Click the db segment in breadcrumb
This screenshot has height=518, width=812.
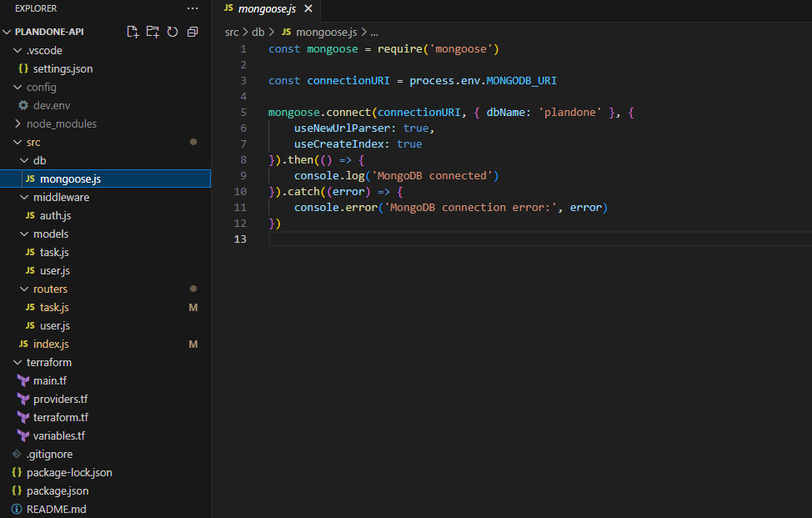coord(258,32)
